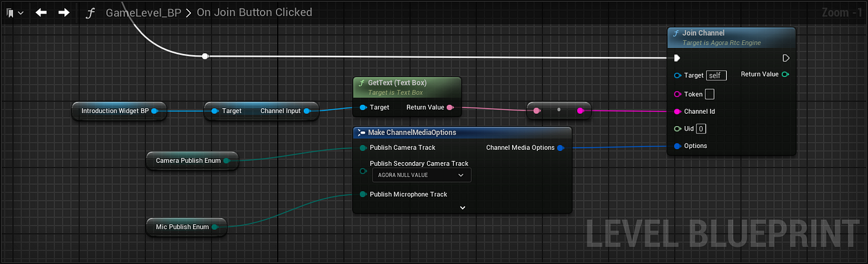Click the Publish Microphone Track pin
The height and width of the screenshot is (264, 868).
click(363, 194)
